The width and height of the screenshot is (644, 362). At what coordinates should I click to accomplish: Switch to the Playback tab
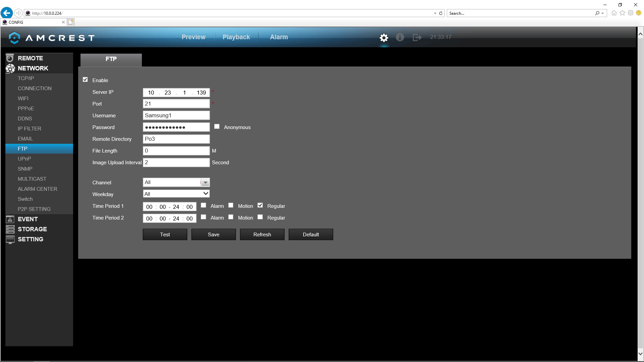236,37
